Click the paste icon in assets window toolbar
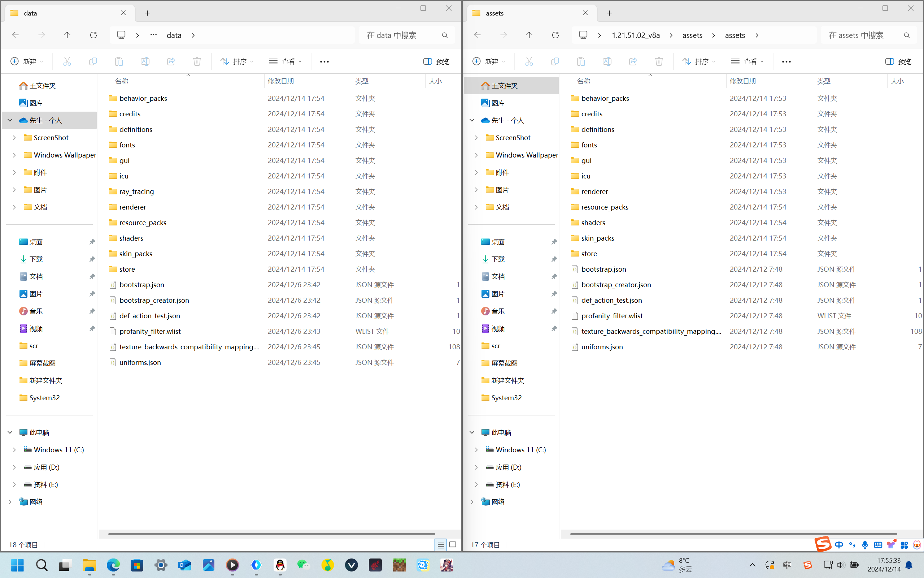This screenshot has height=578, width=924. [x=581, y=61]
